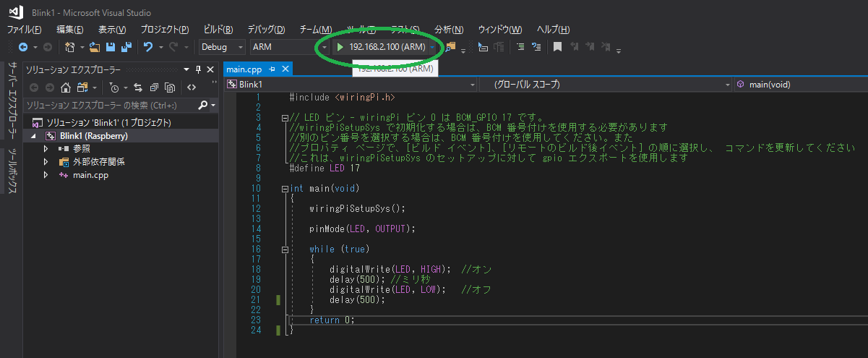Click the Redo arrow icon
The image size is (868, 358).
pos(173,47)
